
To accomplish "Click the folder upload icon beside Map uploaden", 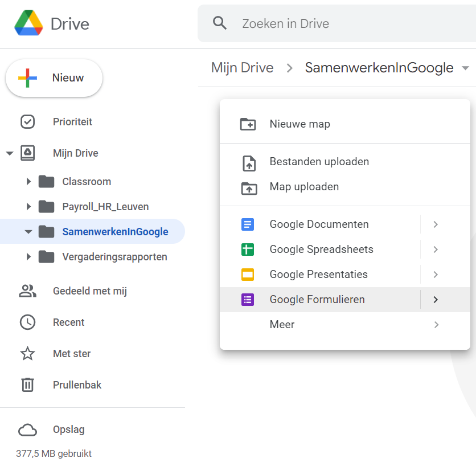I will click(x=249, y=189).
